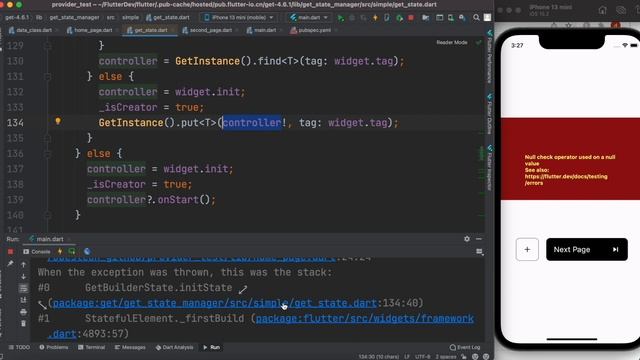Click the simple breadcrumb in navigation bar
Viewport: 640px width, 360px height.
(x=130, y=18)
